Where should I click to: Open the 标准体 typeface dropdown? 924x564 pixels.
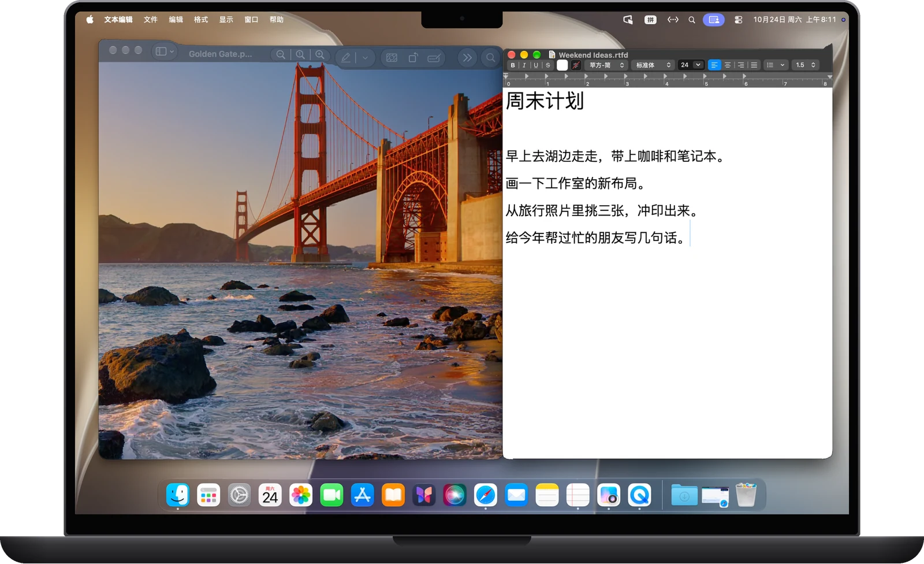(x=653, y=65)
